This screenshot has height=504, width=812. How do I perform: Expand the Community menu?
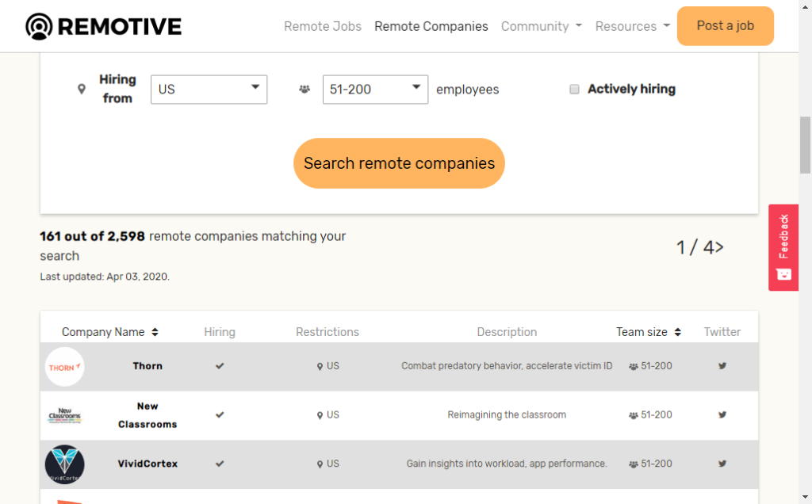541,26
